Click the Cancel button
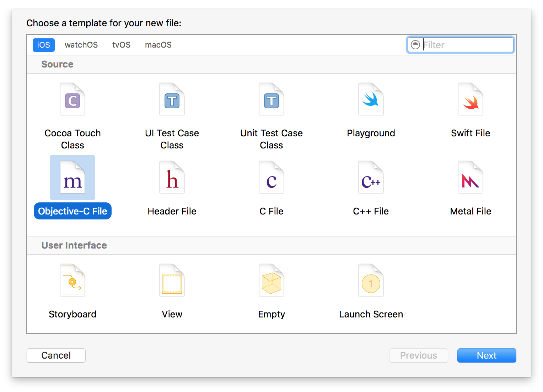Image resolution: width=543 pixels, height=392 pixels. (x=56, y=355)
